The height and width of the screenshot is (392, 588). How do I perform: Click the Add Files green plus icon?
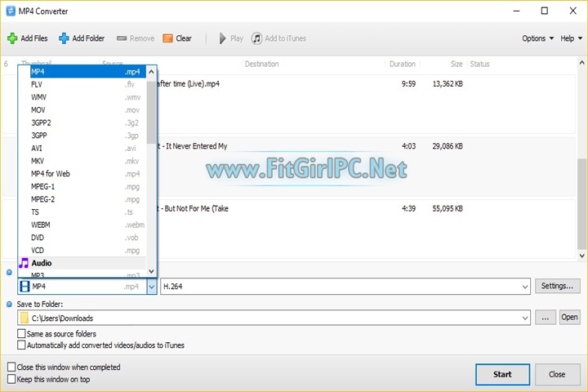pos(12,38)
